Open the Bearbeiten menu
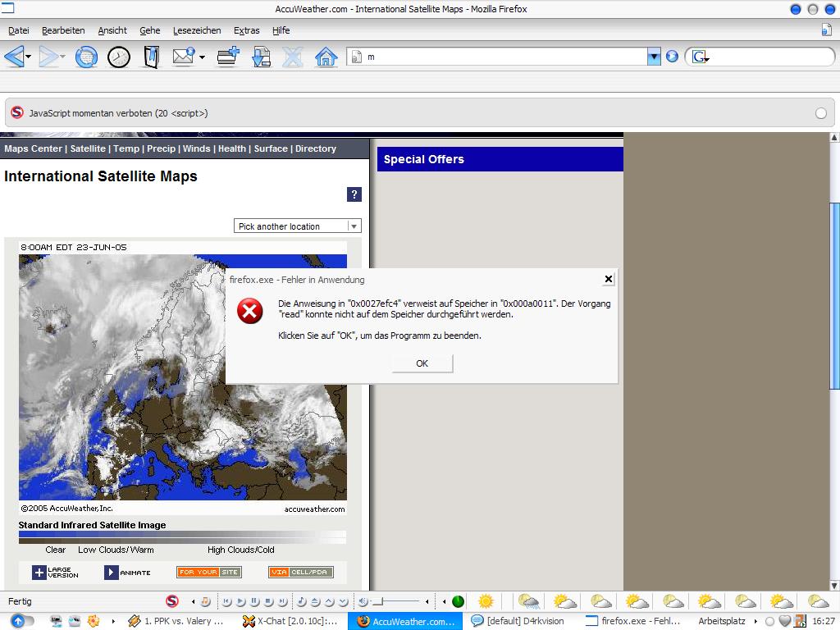The image size is (840, 630). (x=63, y=30)
